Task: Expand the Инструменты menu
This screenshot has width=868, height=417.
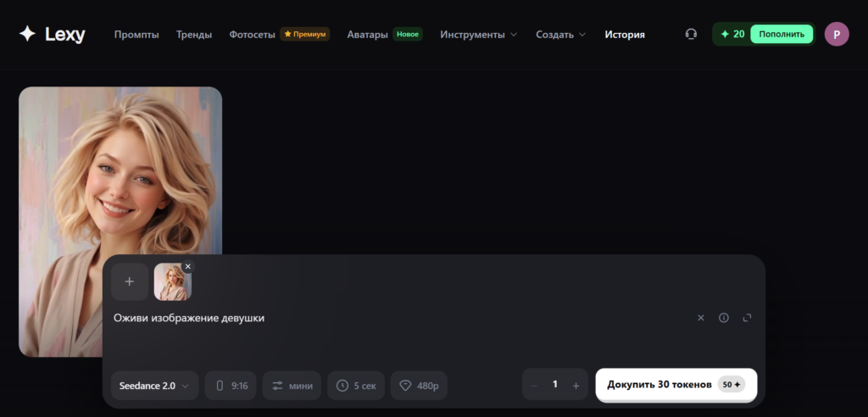Action: tap(479, 35)
